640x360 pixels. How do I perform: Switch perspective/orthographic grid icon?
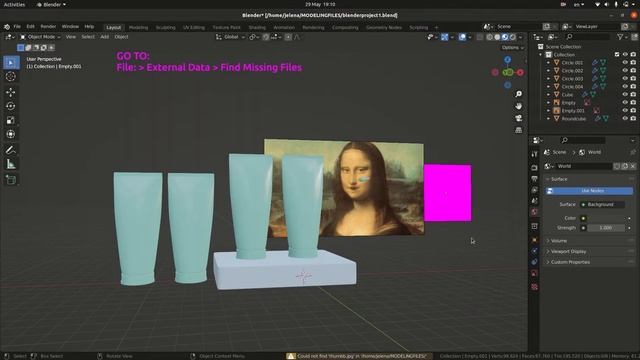click(518, 130)
